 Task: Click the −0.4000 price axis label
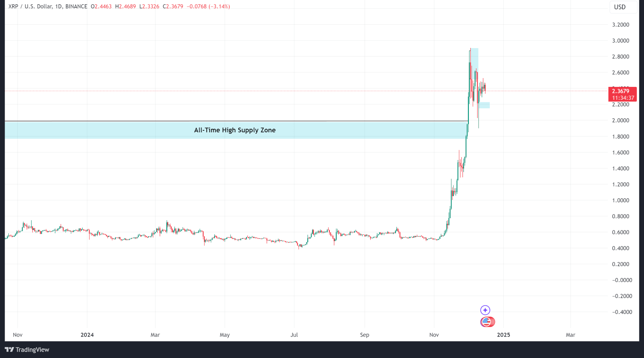(x=622, y=312)
